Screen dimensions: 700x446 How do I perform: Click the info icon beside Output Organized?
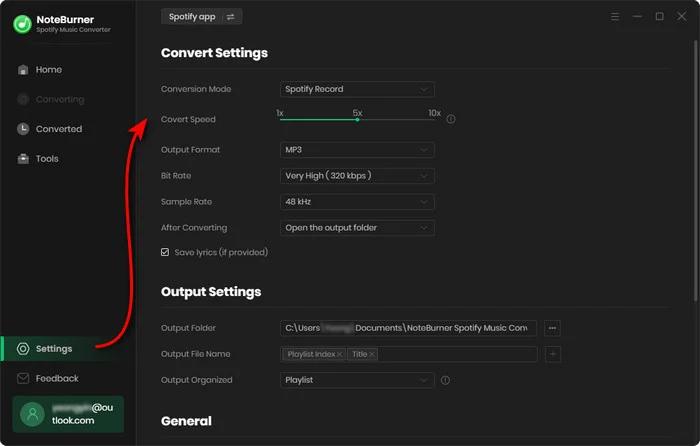(446, 380)
